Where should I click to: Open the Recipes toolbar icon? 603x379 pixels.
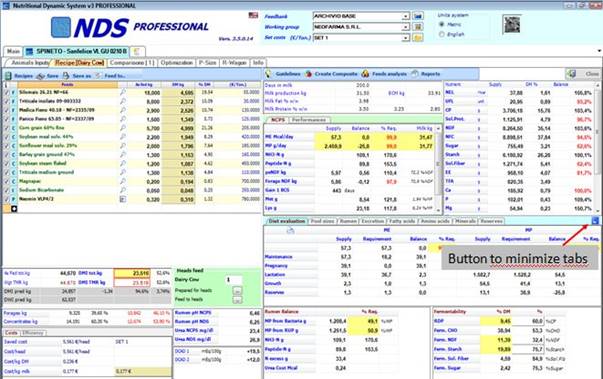[8, 76]
